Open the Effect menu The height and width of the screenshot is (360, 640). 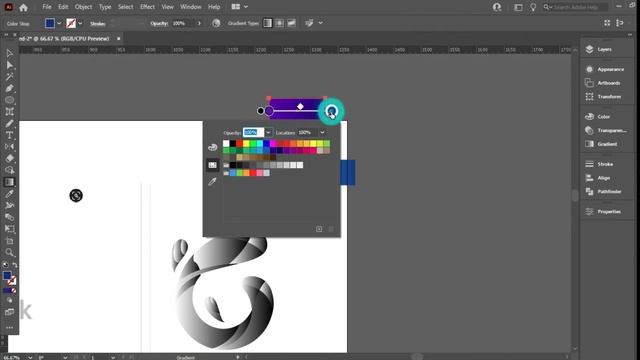pos(147,7)
